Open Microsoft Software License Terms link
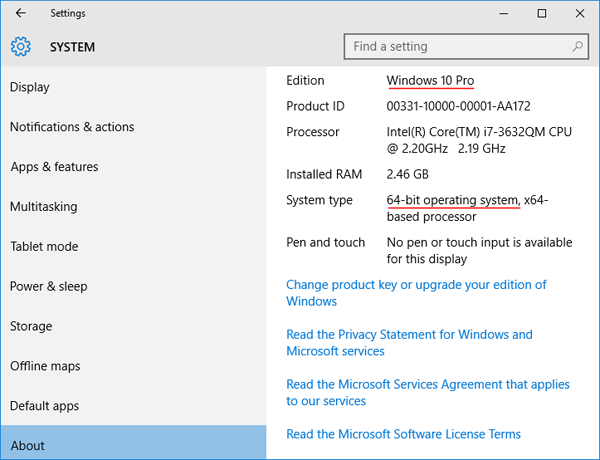 click(x=403, y=434)
